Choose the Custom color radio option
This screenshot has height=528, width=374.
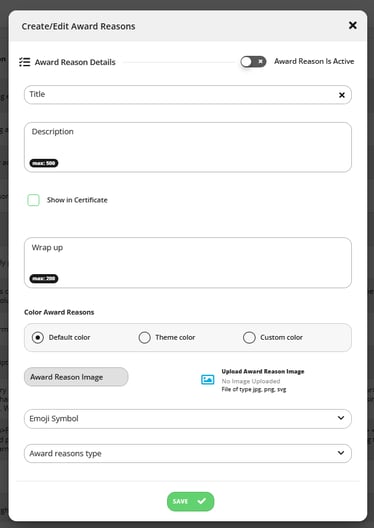(249, 337)
